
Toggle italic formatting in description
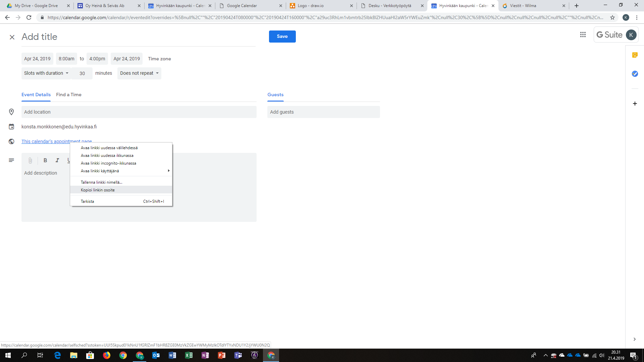(x=57, y=161)
